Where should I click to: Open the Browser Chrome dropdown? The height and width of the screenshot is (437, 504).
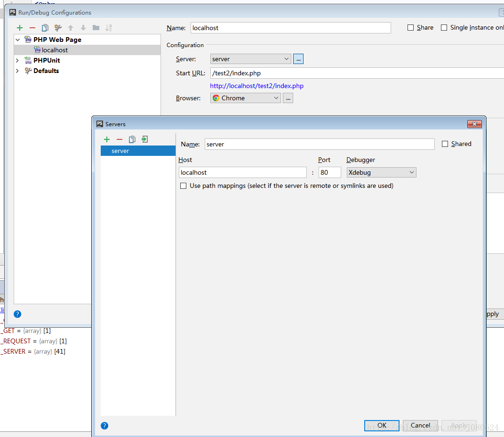coord(246,98)
